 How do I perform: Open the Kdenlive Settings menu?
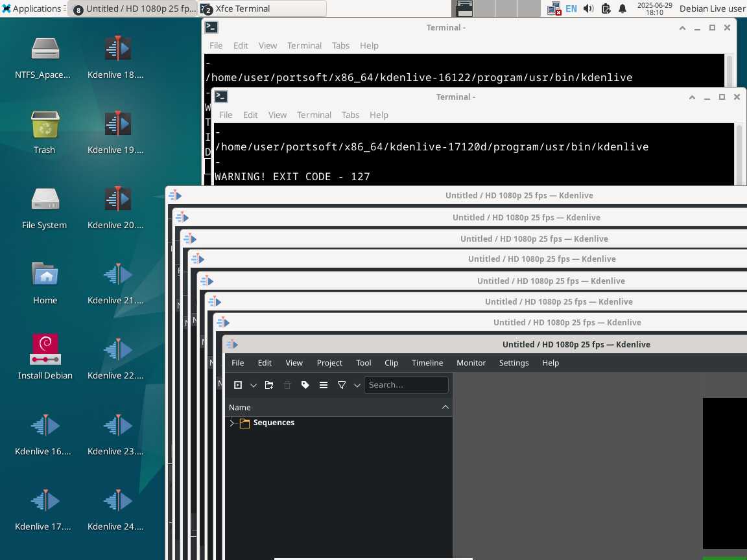[514, 363]
